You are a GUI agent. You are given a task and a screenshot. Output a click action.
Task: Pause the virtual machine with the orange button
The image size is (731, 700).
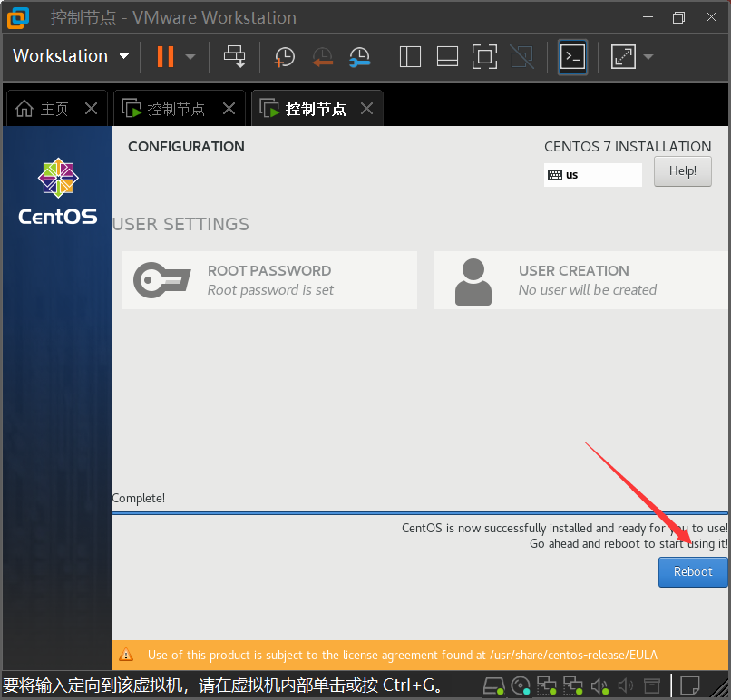point(165,56)
